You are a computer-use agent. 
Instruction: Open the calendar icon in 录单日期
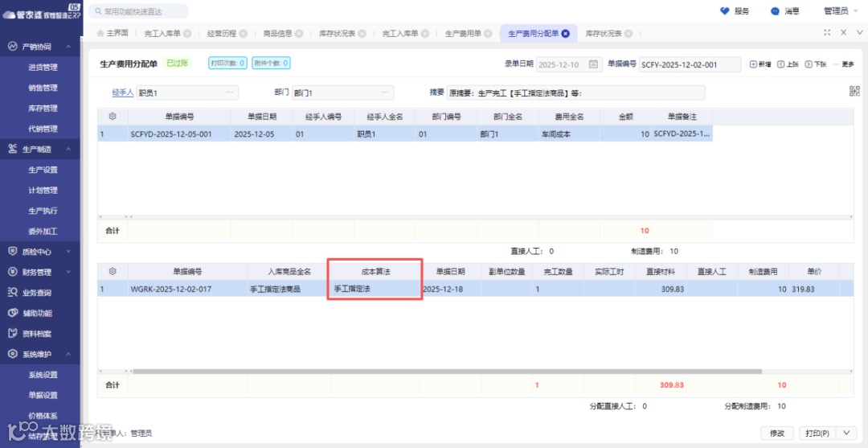click(593, 64)
